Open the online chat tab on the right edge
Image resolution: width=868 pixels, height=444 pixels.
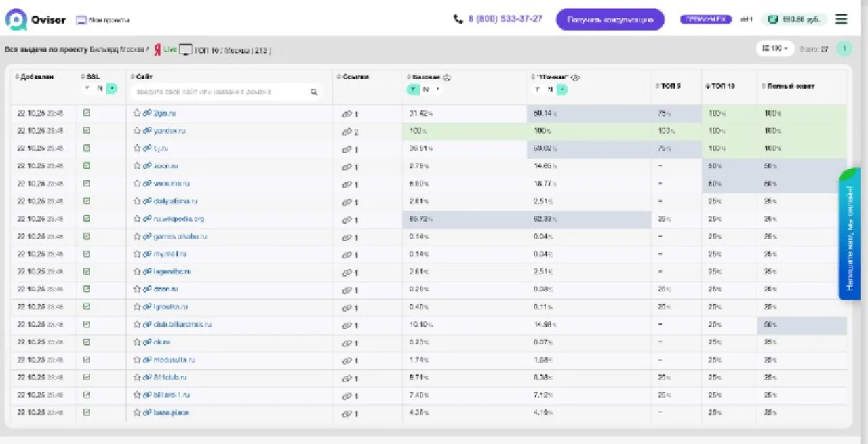[x=850, y=234]
